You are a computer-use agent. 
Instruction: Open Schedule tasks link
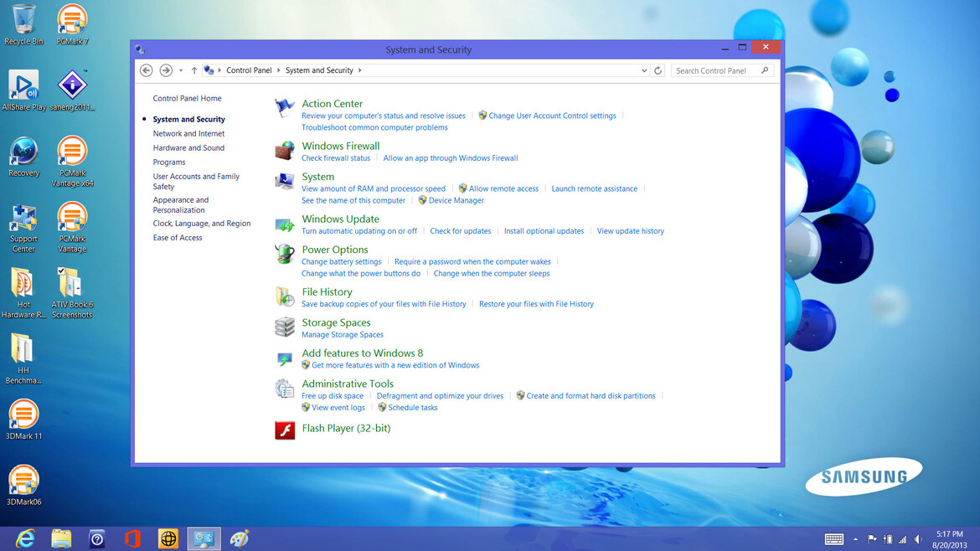click(412, 408)
